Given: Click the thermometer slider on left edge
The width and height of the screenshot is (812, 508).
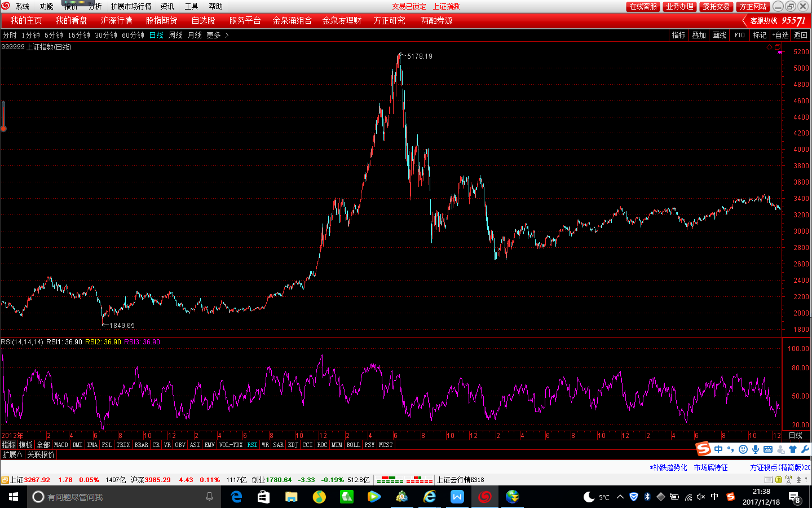Looking at the screenshot, I should [3, 116].
